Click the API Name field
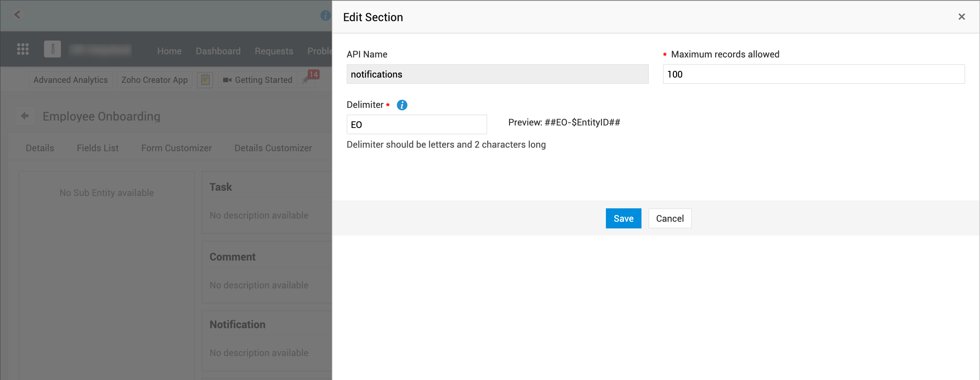 497,74
